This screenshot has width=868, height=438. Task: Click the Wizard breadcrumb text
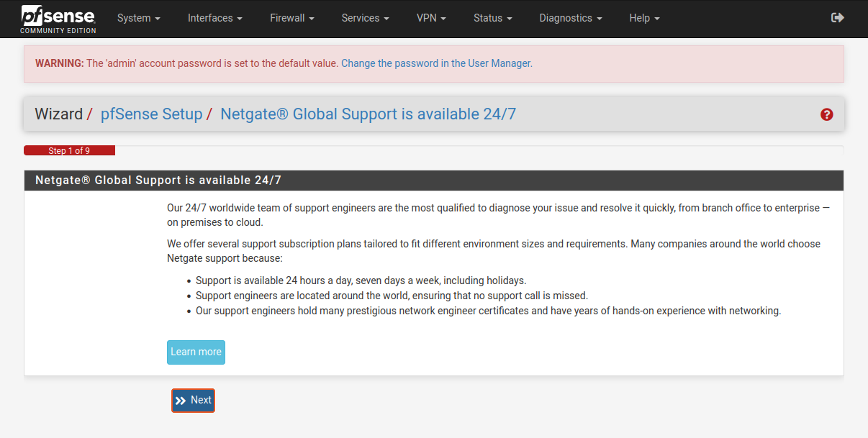tap(58, 114)
